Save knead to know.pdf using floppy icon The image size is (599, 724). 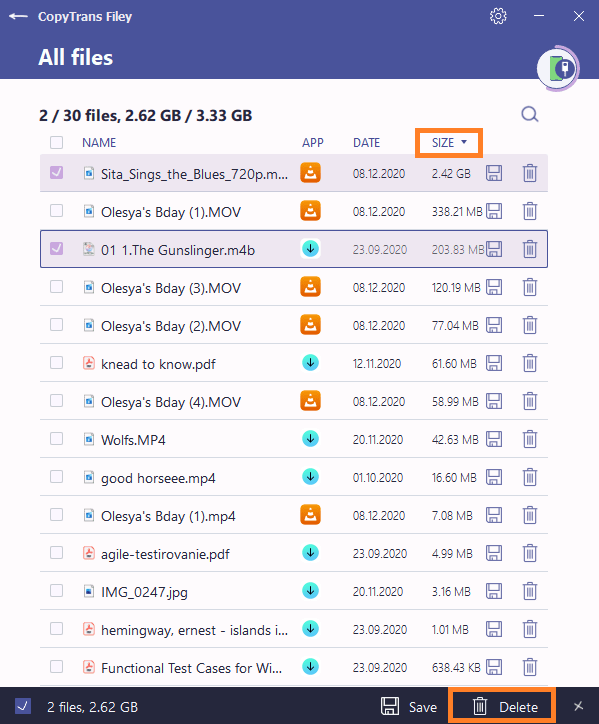(494, 363)
